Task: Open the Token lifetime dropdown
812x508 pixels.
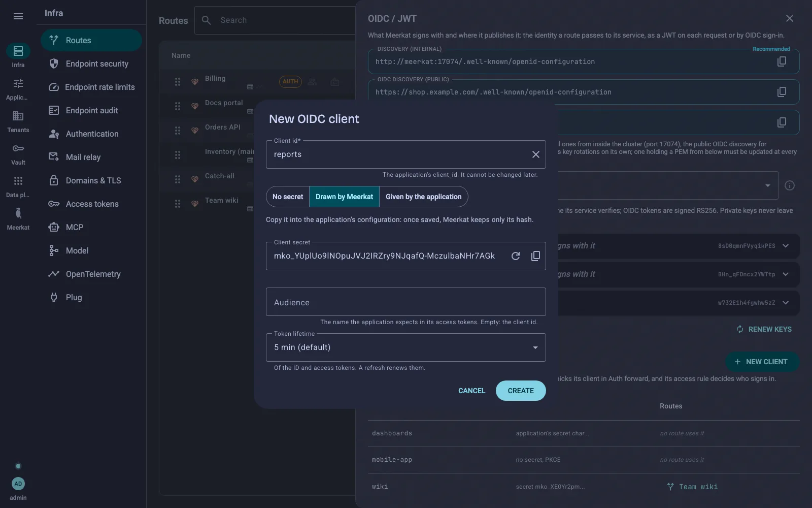Action: 406,347
